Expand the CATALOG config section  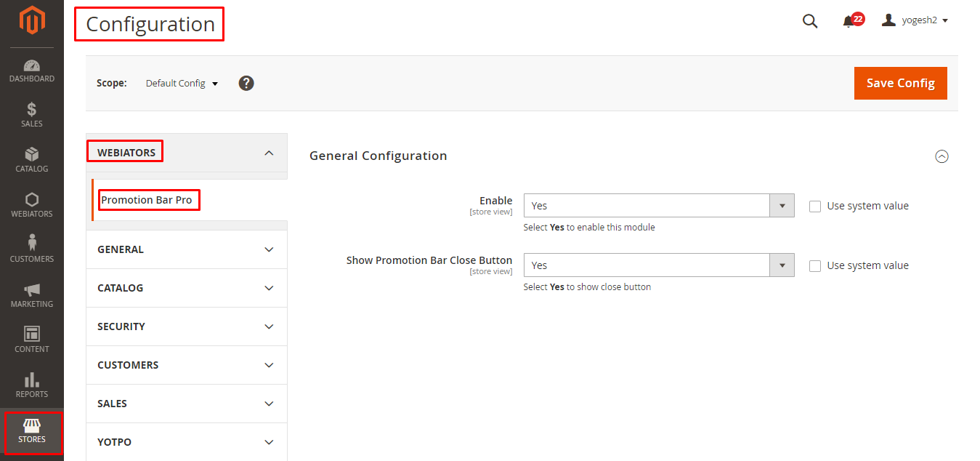coord(187,288)
